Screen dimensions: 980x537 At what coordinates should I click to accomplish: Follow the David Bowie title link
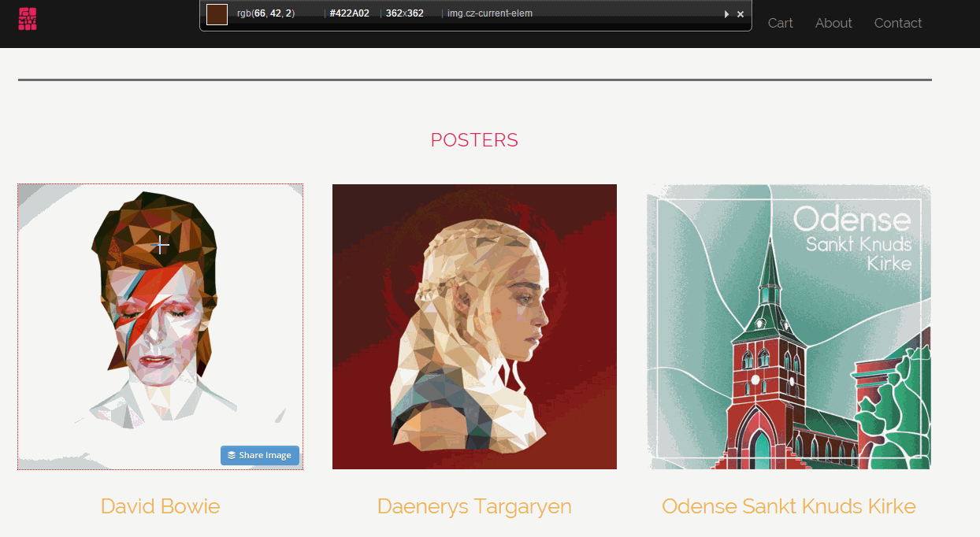[x=160, y=506]
